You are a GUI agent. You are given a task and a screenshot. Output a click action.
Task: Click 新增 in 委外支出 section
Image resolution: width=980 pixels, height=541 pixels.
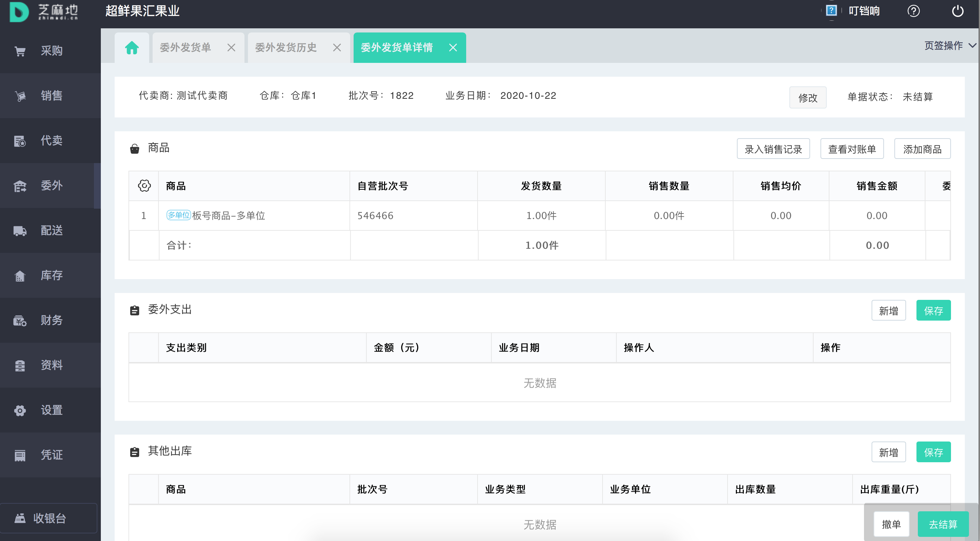pyautogui.click(x=888, y=311)
